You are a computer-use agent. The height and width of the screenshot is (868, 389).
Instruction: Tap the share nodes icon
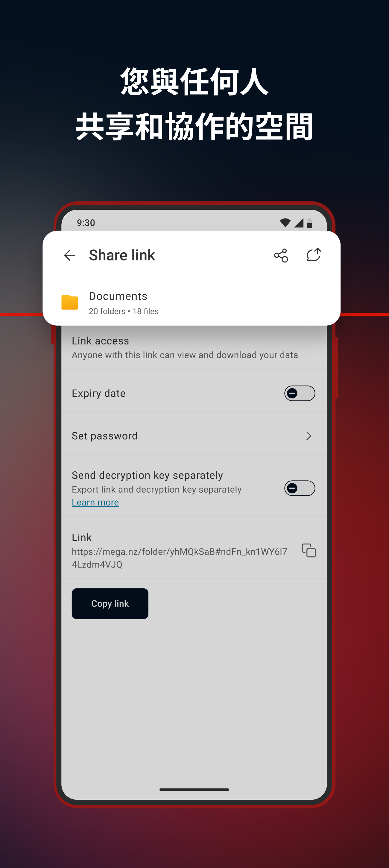point(281,255)
